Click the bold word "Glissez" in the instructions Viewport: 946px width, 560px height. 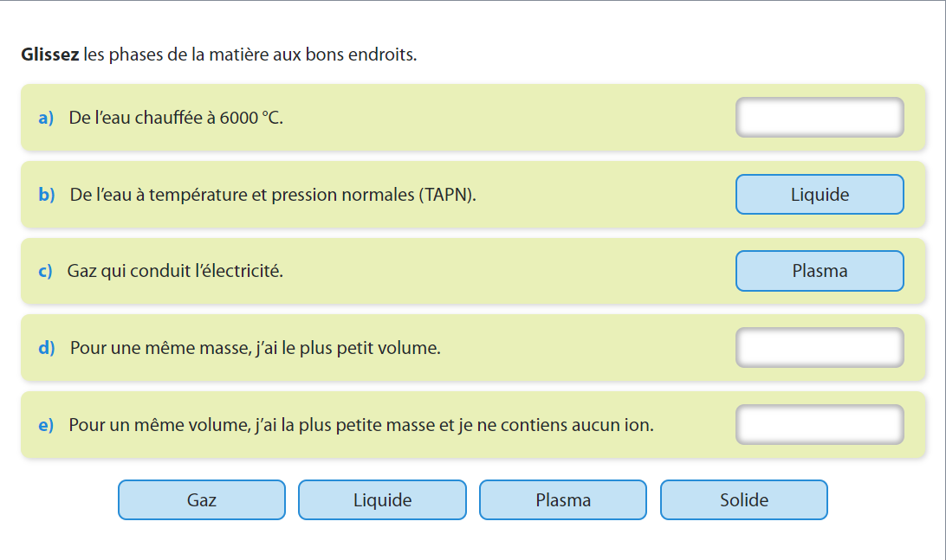point(50,55)
